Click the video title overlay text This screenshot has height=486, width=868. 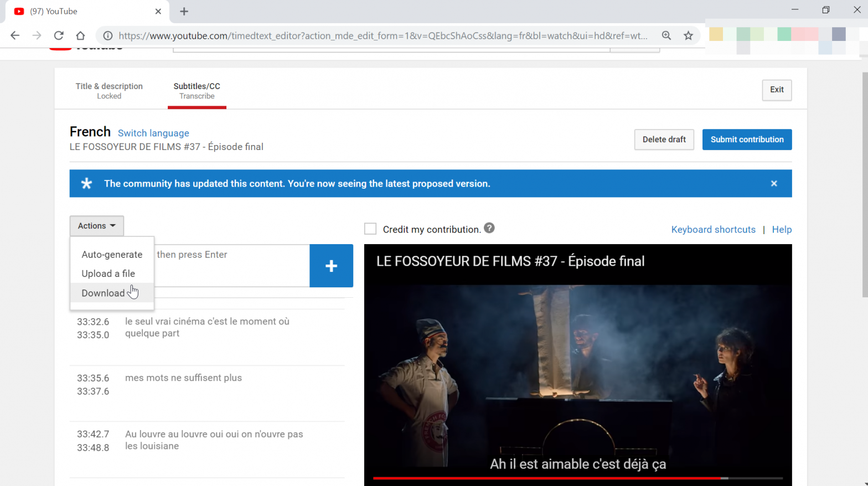tap(510, 261)
